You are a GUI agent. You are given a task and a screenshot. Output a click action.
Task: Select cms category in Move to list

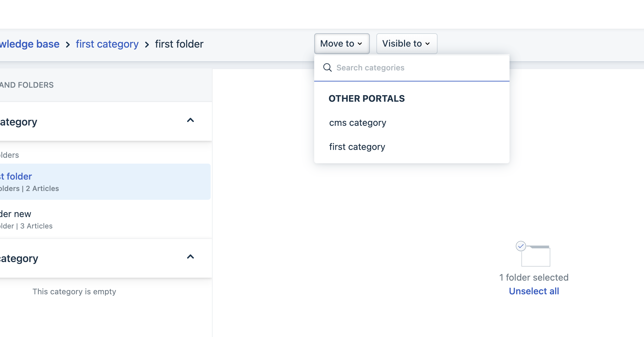pos(357,123)
